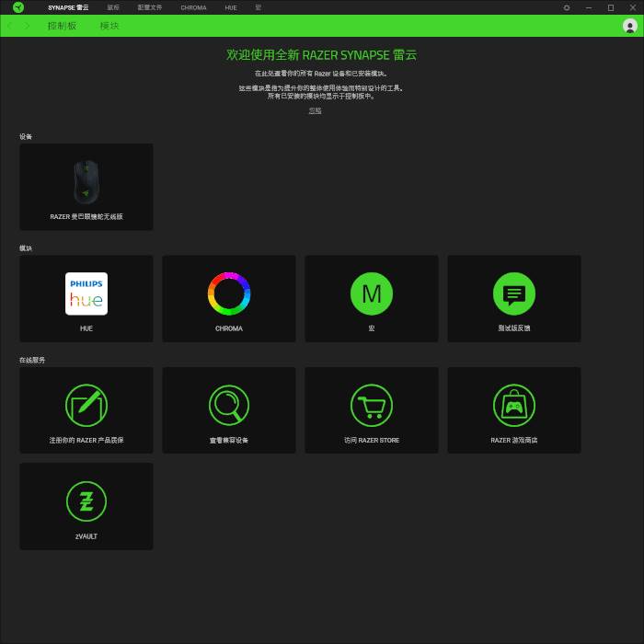Open the magnifier compatible devices tile
This screenshot has height=644, width=644.
click(229, 410)
